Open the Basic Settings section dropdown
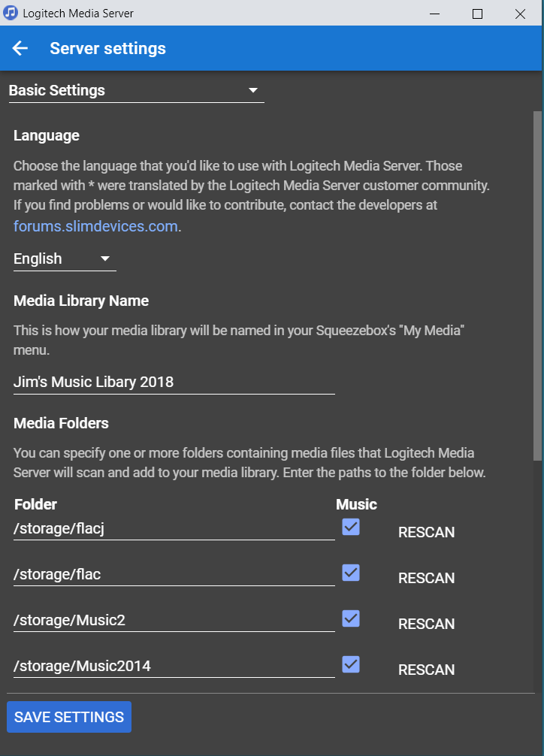The width and height of the screenshot is (544, 756). [x=136, y=91]
